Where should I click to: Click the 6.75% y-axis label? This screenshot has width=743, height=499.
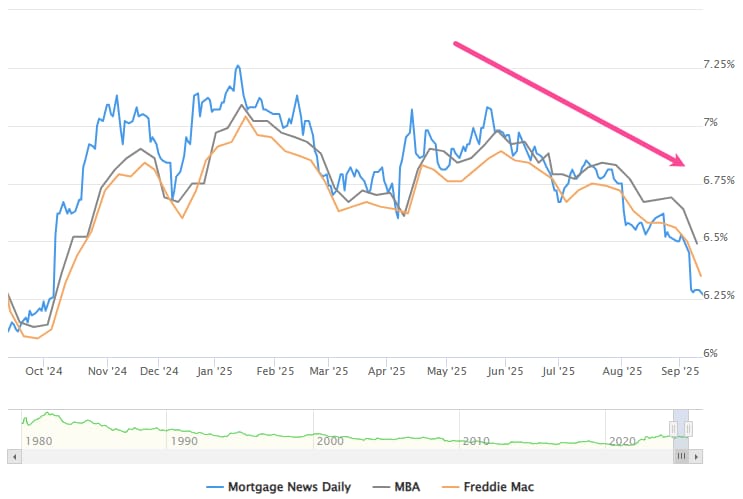(x=719, y=181)
